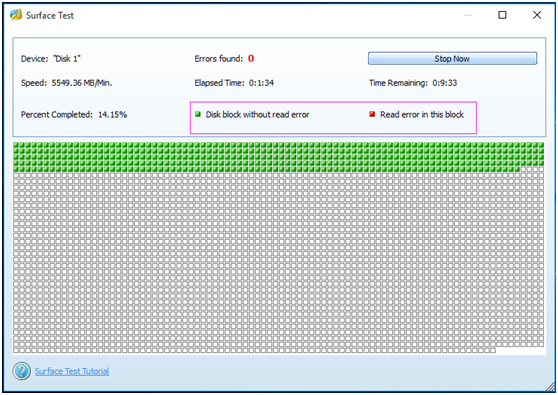This screenshot has width=558, height=395.
Task: Grab the resize grip at window corner
Action: (x=550, y=387)
